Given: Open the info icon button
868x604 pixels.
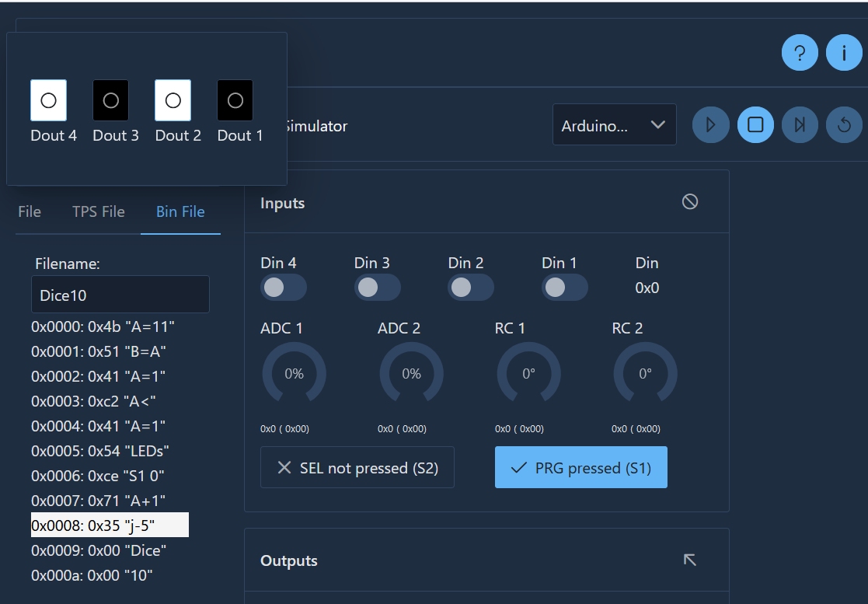Looking at the screenshot, I should (844, 54).
